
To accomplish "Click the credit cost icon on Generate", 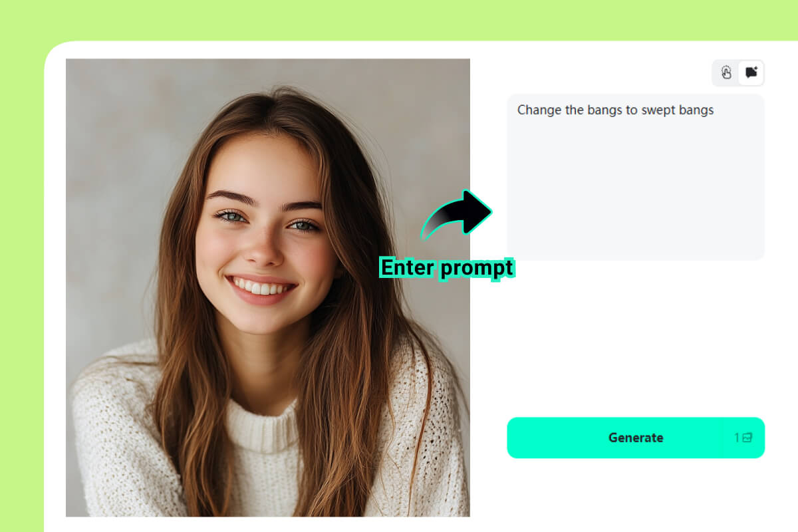I will tap(747, 438).
